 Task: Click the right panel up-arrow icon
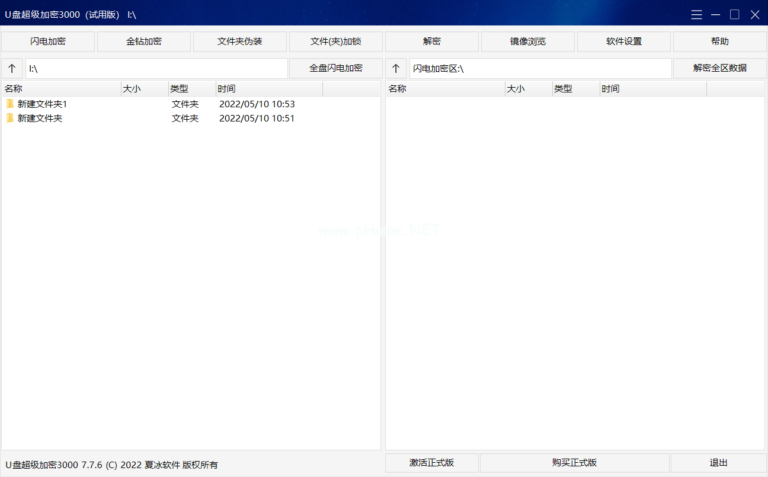pyautogui.click(x=396, y=69)
